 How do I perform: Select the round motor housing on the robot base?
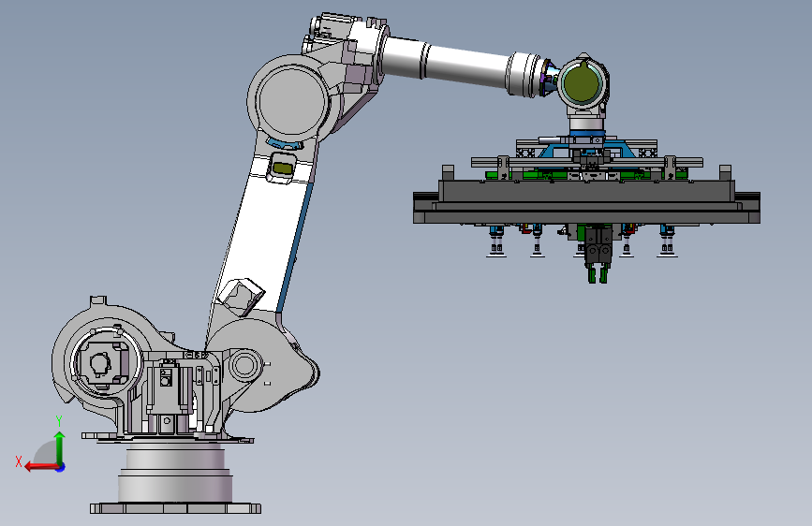105,361
